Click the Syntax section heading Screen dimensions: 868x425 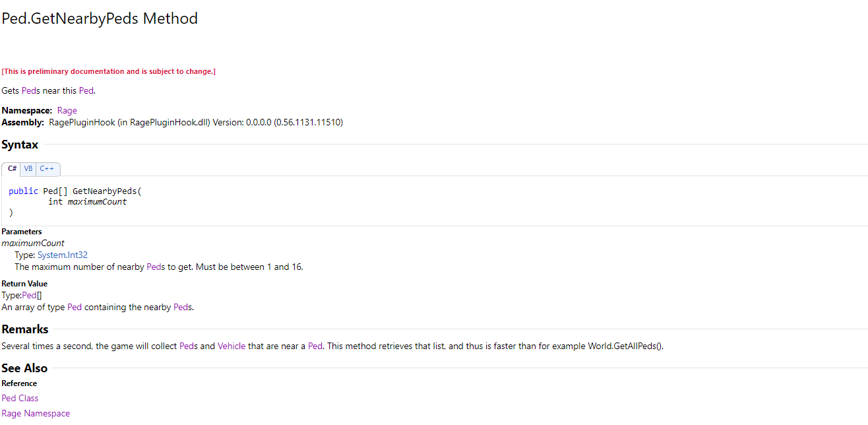(20, 145)
